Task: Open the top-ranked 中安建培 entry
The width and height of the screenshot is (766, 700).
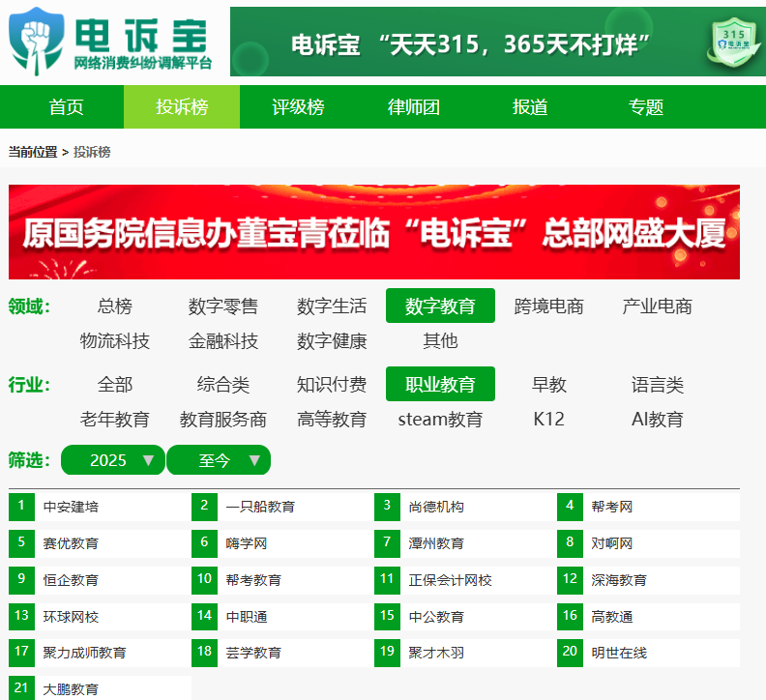Action: click(71, 507)
